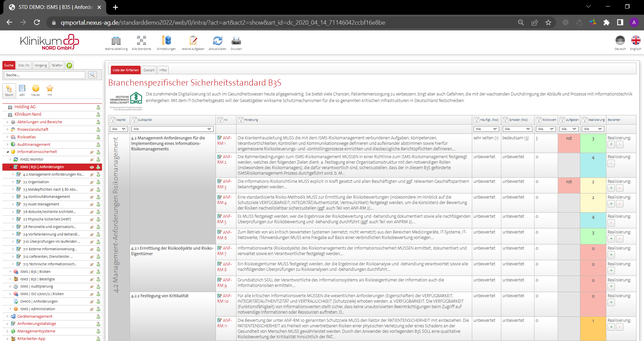This screenshot has height=341, width=644.
Task: Click inside the Suche search field
Action: pos(44,75)
